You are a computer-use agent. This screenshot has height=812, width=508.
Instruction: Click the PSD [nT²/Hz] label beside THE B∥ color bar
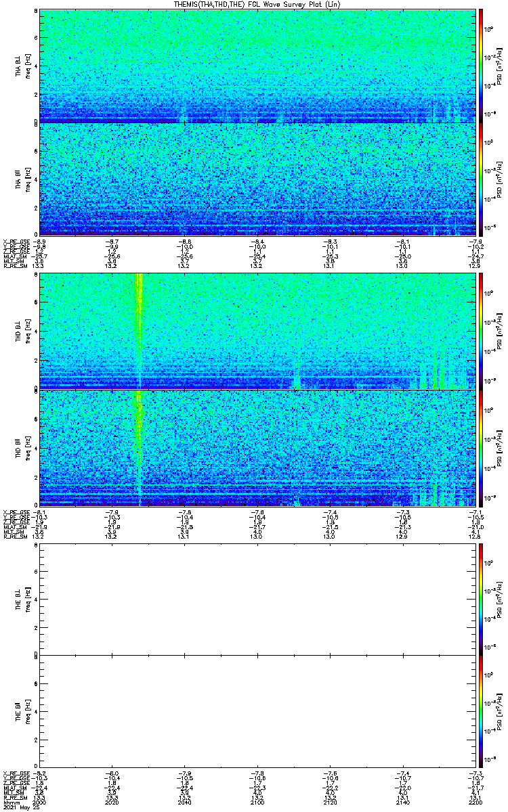[x=499, y=711]
